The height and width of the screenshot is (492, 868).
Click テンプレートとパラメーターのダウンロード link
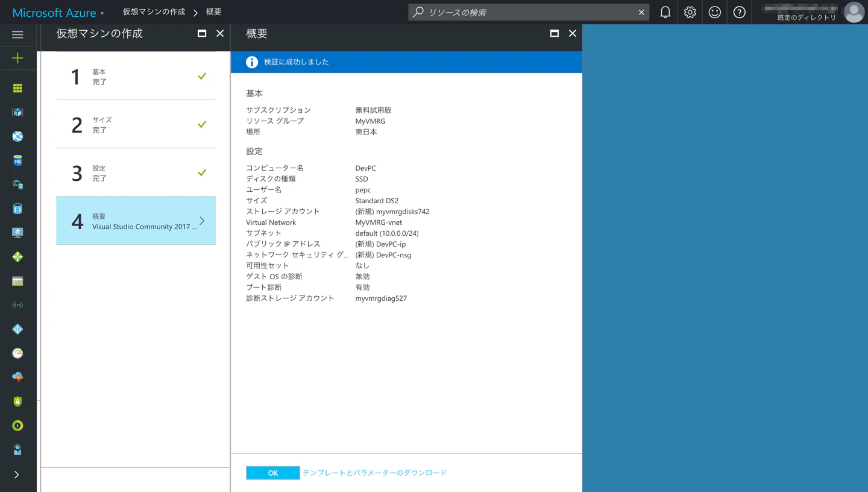pos(375,473)
